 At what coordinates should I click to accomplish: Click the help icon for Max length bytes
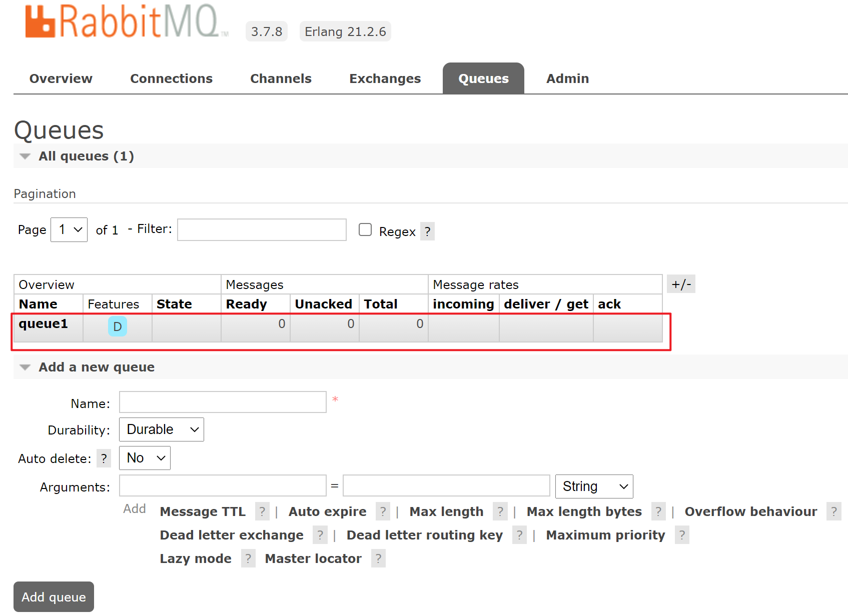pos(658,511)
